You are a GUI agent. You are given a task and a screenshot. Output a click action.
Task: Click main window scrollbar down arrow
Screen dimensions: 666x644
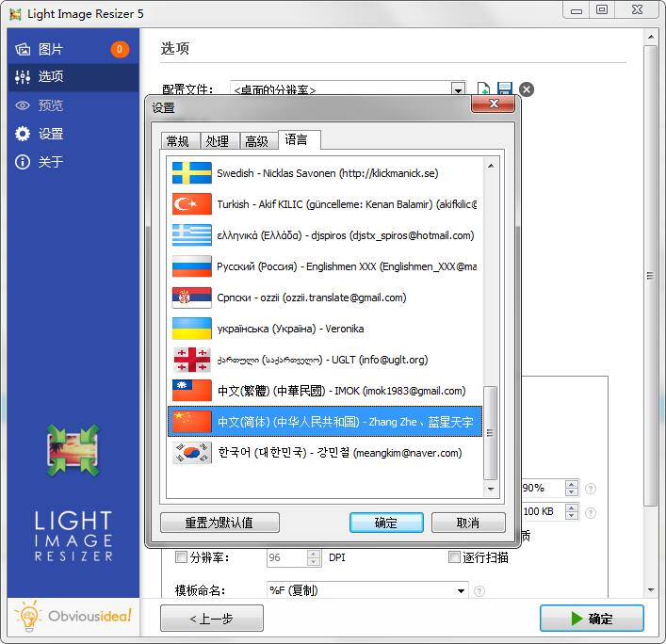[x=651, y=590]
